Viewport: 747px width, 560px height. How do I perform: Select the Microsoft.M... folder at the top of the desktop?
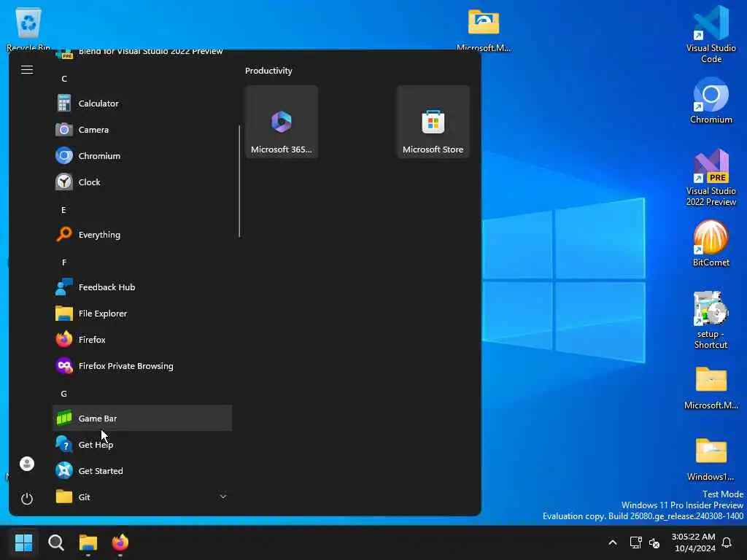484,29
